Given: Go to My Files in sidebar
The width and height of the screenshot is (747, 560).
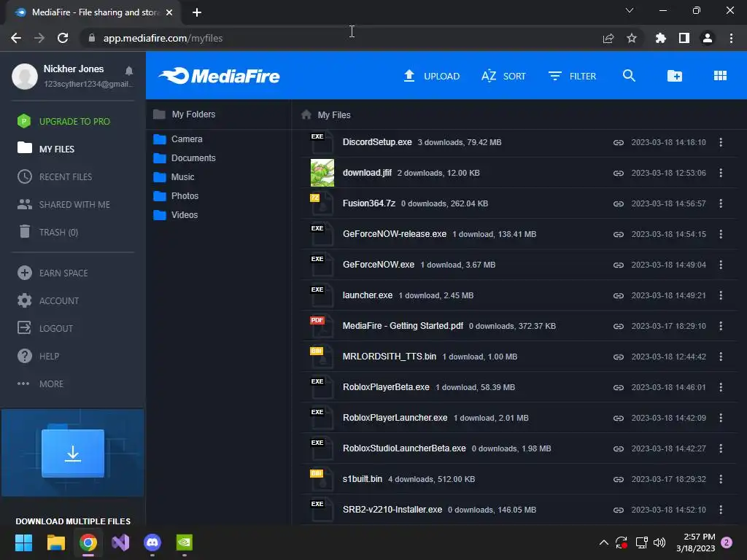Looking at the screenshot, I should pos(46,149).
